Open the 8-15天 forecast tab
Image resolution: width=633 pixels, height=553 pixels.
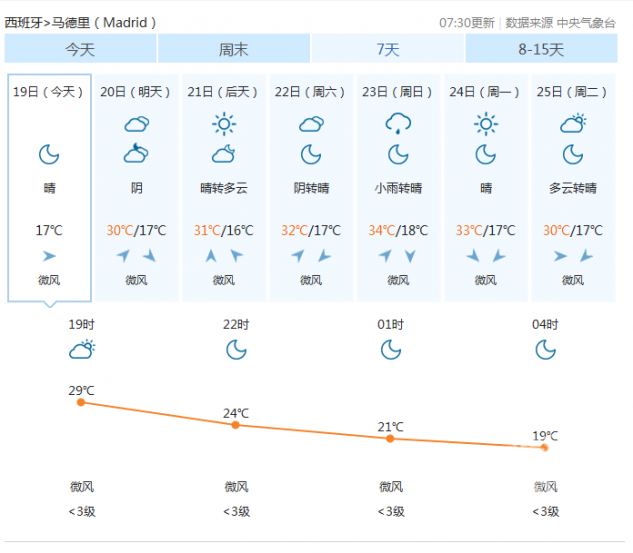coord(541,48)
